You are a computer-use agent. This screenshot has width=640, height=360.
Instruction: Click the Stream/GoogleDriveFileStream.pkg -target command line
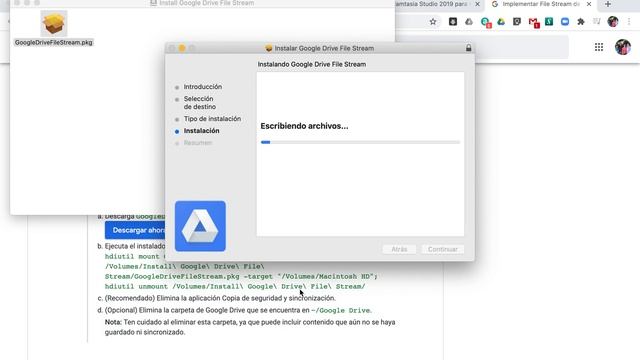point(241,276)
